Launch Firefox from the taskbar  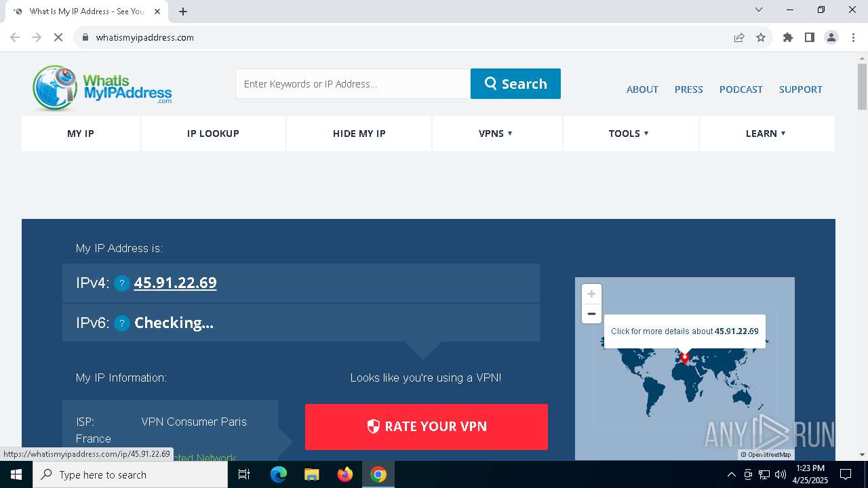coord(345,474)
